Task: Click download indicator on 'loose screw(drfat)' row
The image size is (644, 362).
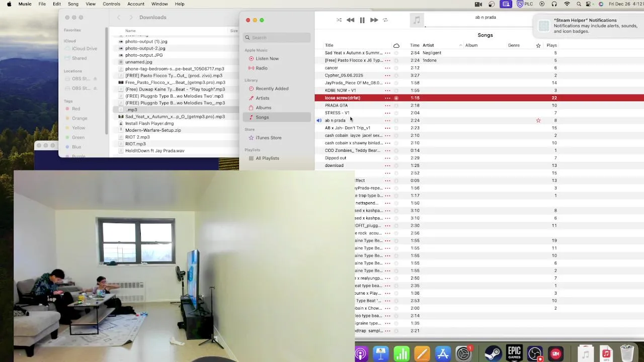Action: [396, 98]
